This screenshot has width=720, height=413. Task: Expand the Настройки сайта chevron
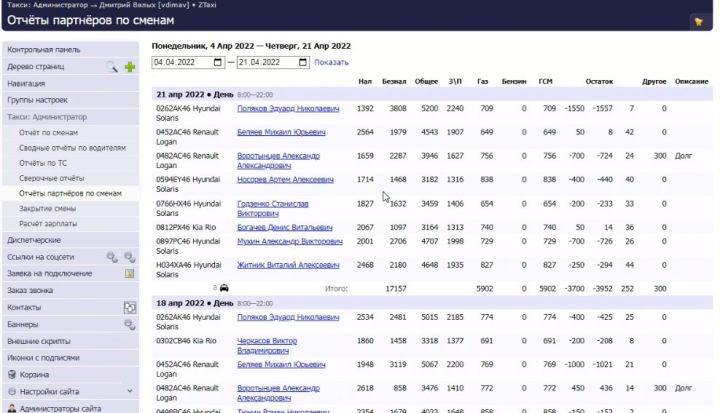pyautogui.click(x=130, y=391)
